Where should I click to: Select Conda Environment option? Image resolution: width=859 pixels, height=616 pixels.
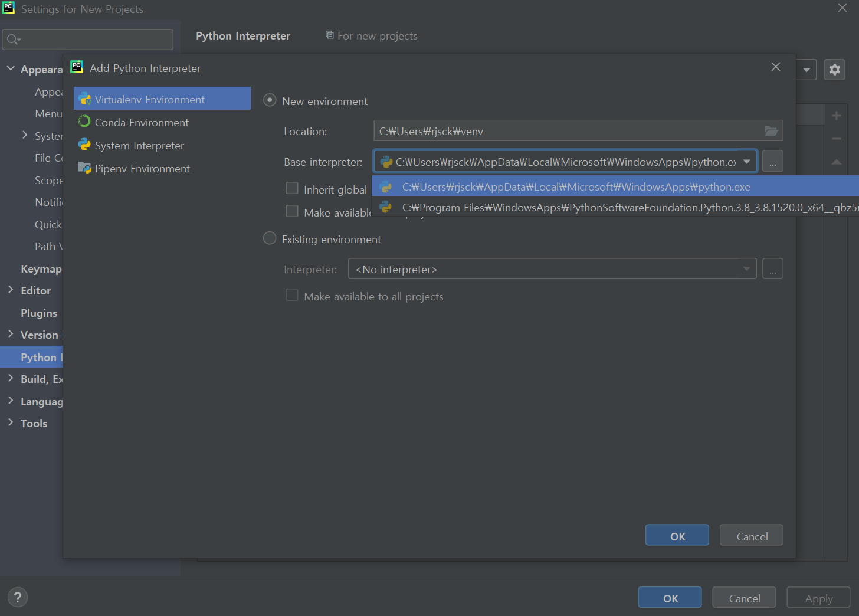[x=162, y=122]
